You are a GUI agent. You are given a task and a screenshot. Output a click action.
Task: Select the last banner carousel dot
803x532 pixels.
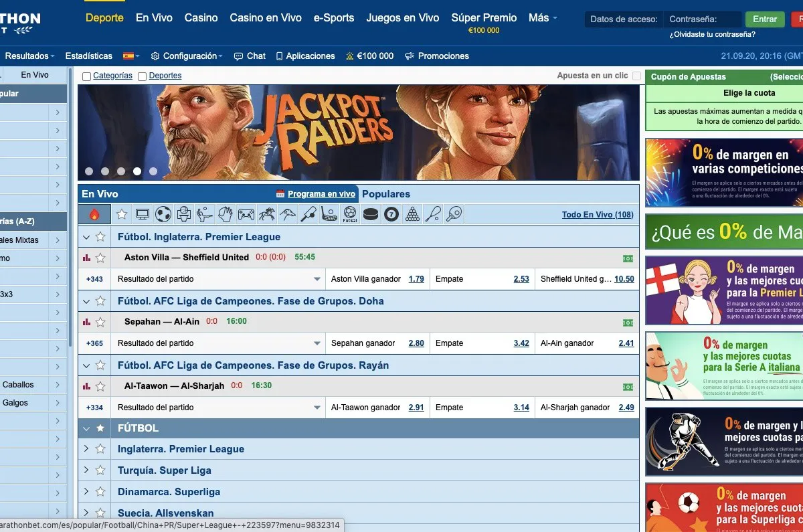tap(153, 171)
